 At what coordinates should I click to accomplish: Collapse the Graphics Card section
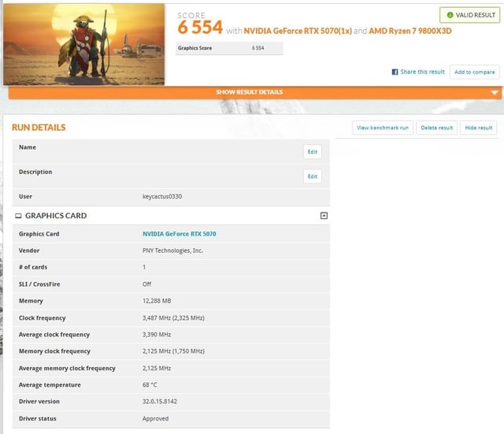pyautogui.click(x=324, y=216)
